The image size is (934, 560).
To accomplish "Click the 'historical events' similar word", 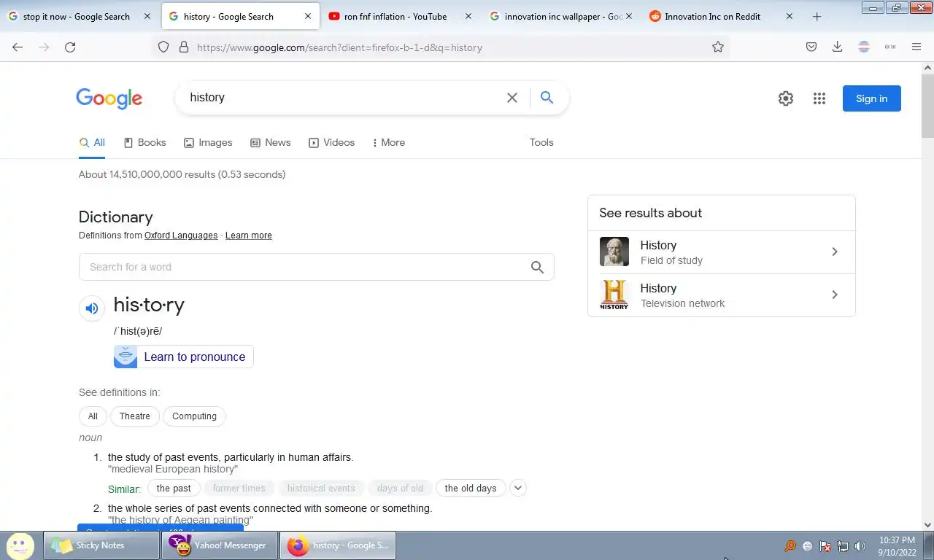I will click(x=321, y=488).
